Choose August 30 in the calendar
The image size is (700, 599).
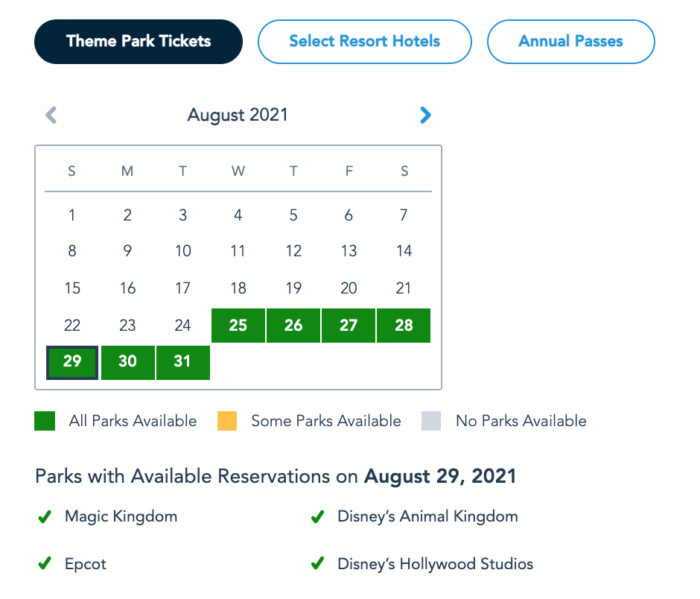click(x=128, y=362)
